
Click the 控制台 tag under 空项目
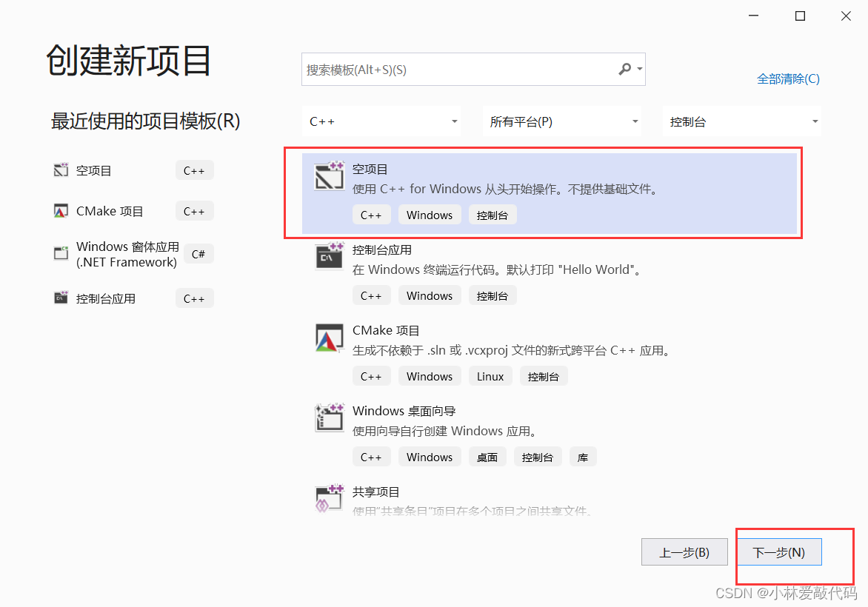coord(492,215)
